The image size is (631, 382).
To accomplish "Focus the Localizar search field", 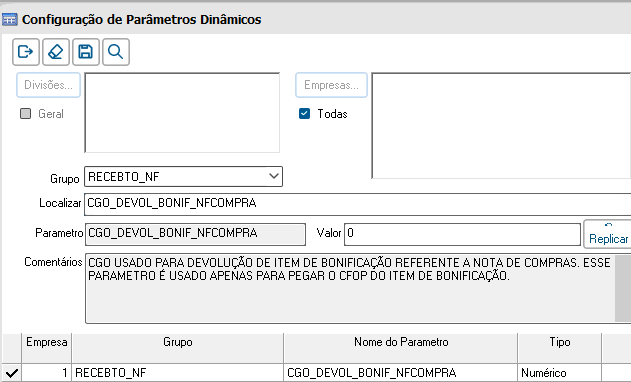I will click(x=357, y=204).
